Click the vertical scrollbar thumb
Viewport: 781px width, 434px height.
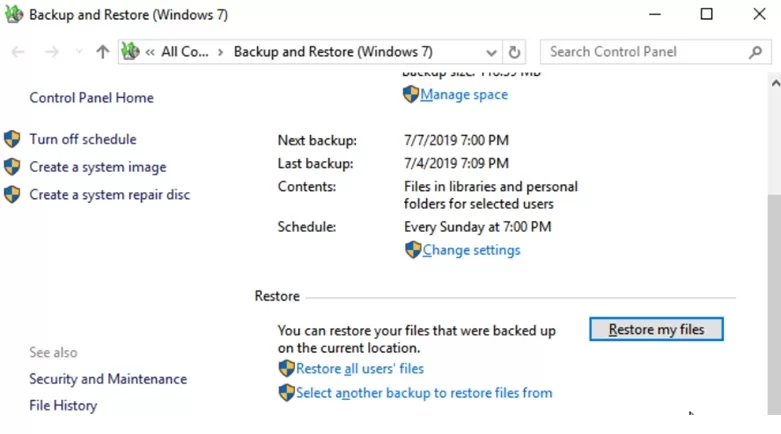point(775,304)
